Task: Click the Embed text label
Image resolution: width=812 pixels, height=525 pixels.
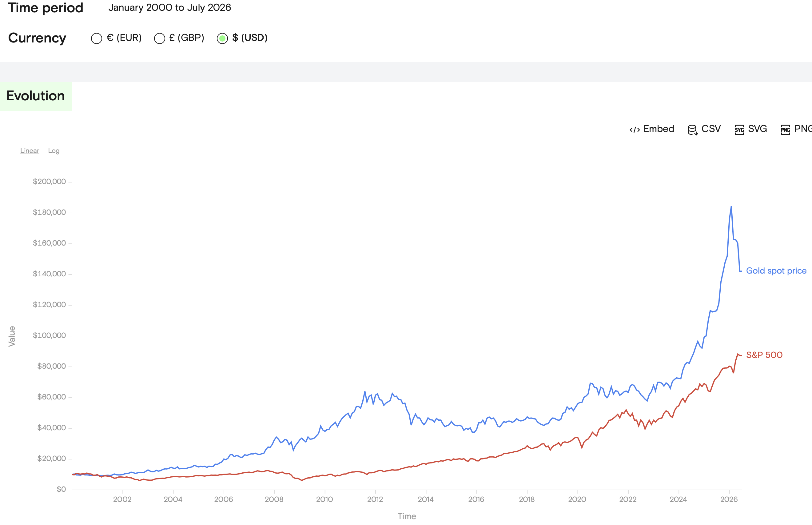Action: pos(659,129)
